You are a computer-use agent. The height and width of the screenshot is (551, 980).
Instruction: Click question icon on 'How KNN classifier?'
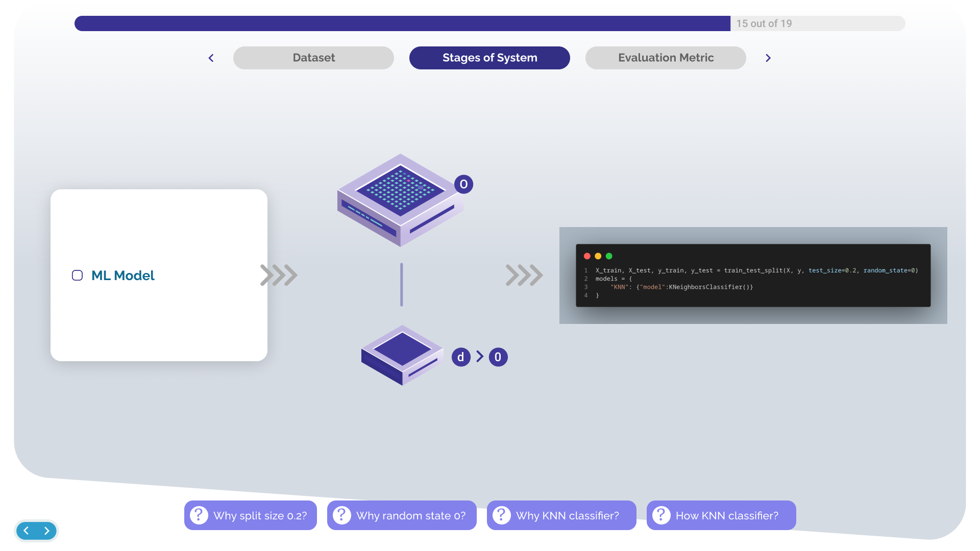(661, 515)
